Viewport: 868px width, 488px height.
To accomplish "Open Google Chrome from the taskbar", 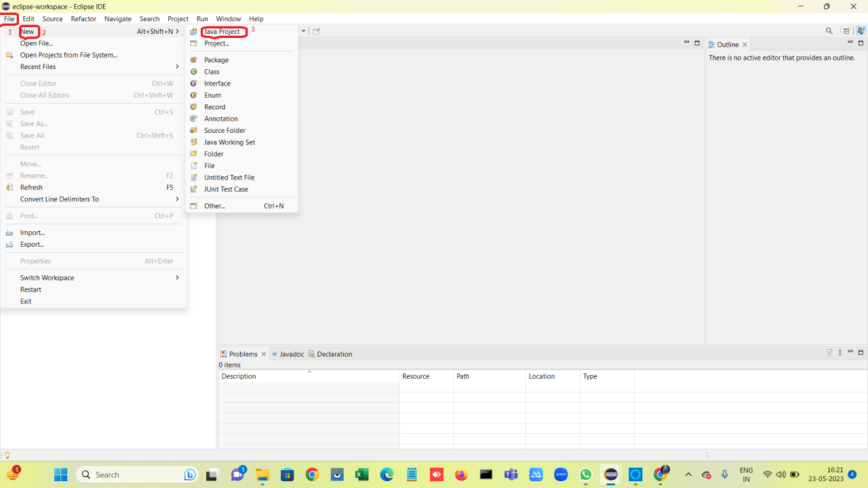I will point(312,474).
